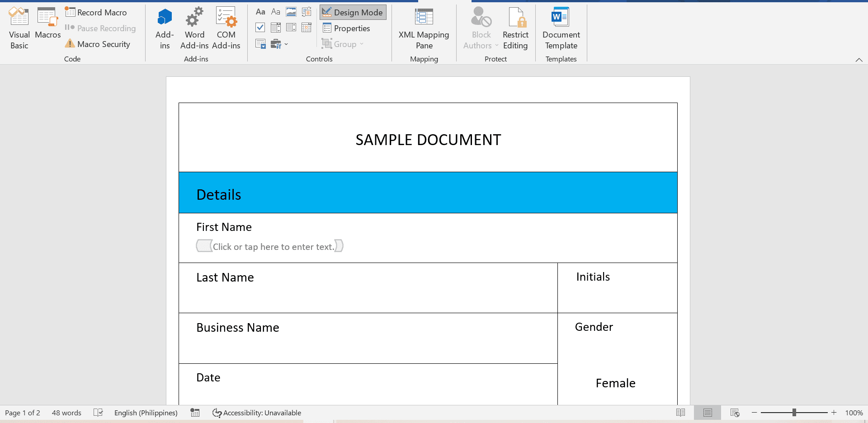This screenshot has width=868, height=423.
Task: Insert a Plain Text content control
Action: 276,12
